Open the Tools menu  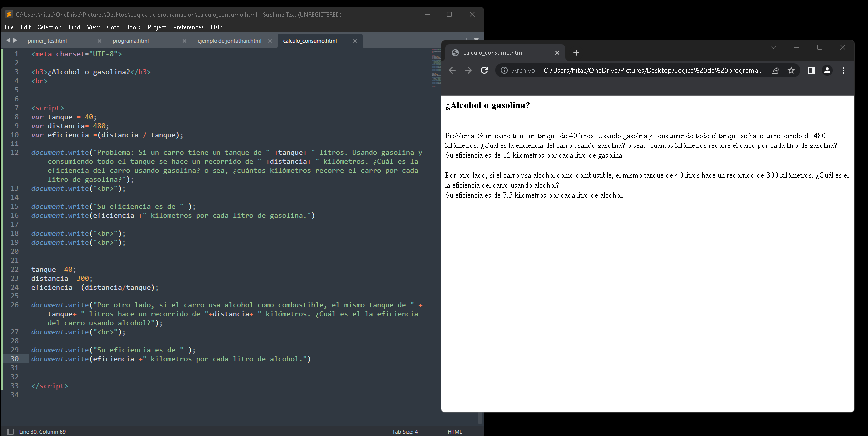click(133, 27)
